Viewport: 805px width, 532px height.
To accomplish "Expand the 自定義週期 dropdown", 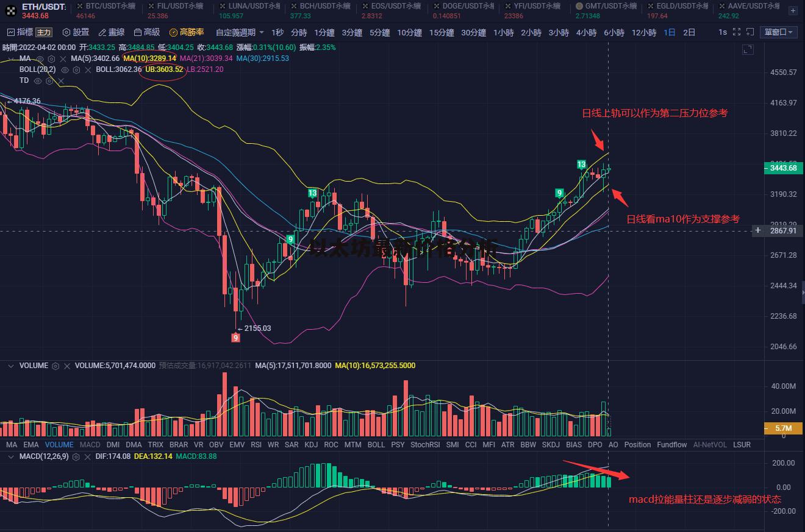I will click(x=240, y=32).
